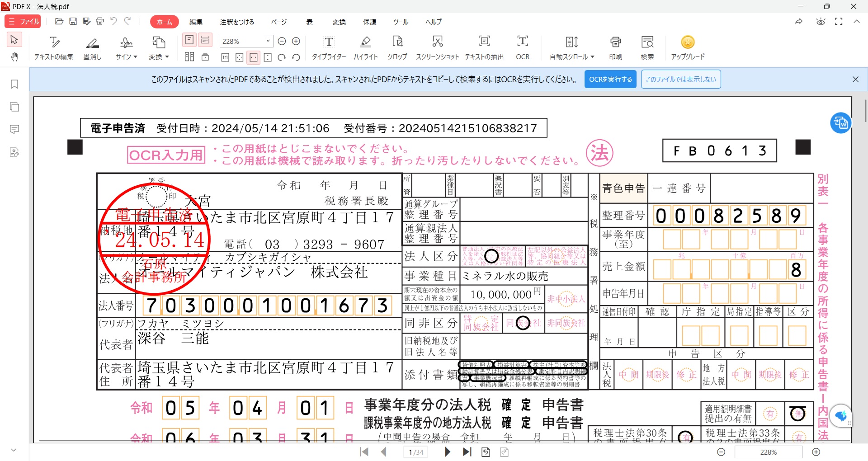Run the OCR tool in ribbon

click(x=522, y=47)
